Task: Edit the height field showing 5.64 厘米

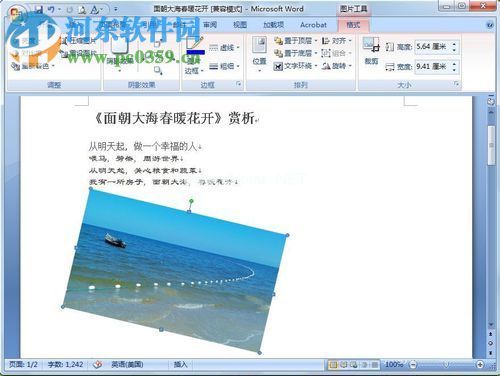Action: pos(432,47)
